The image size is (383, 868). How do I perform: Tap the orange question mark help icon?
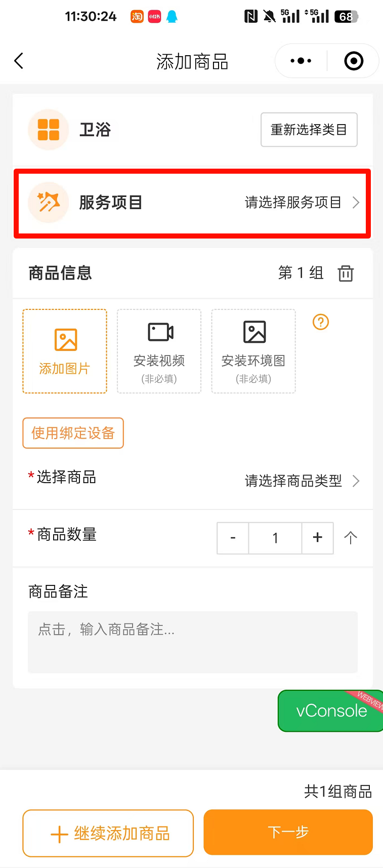pyautogui.click(x=321, y=322)
